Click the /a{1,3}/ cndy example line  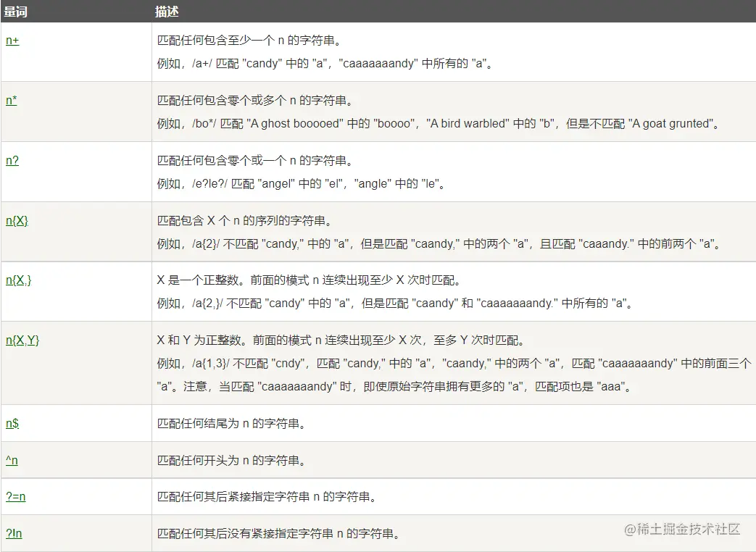pos(454,363)
